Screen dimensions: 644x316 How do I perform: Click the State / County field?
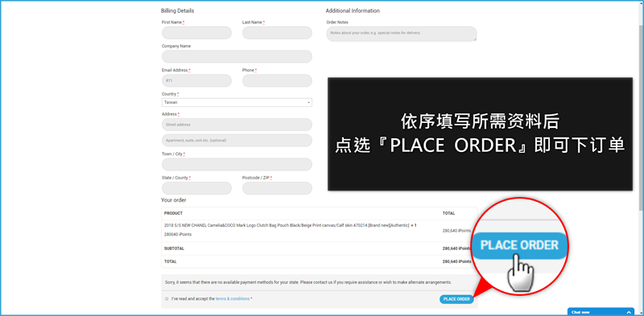(196, 188)
